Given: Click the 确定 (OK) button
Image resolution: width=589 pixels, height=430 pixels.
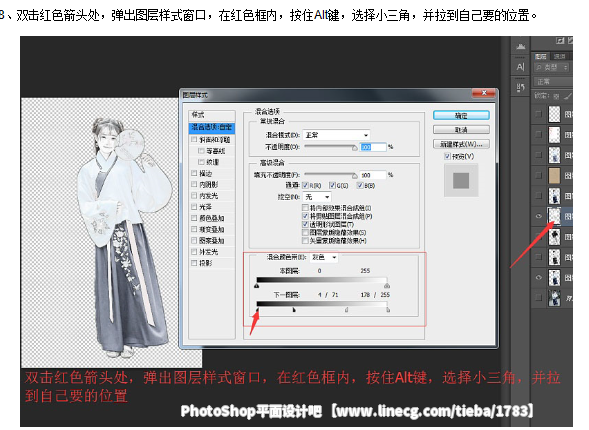Looking at the screenshot, I should pos(461,115).
